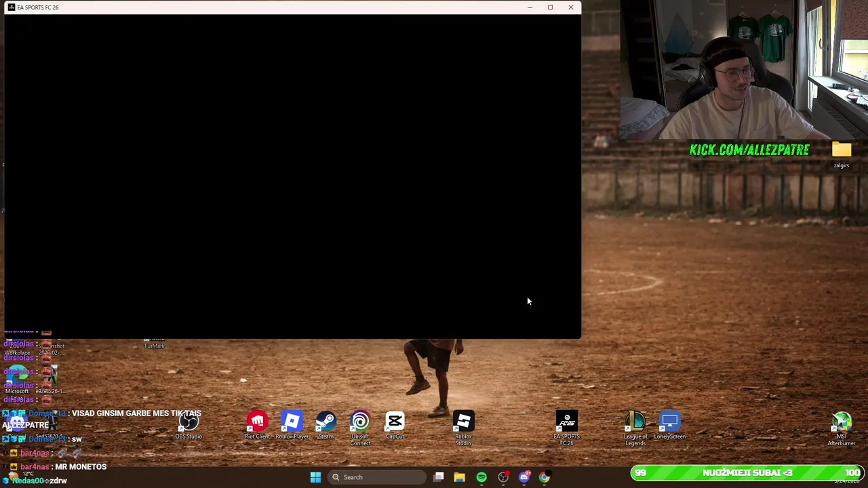Click 'VISAD GINSIM GARBE MES TIK TAIS' chat message
The image size is (868, 488).
[x=136, y=413]
